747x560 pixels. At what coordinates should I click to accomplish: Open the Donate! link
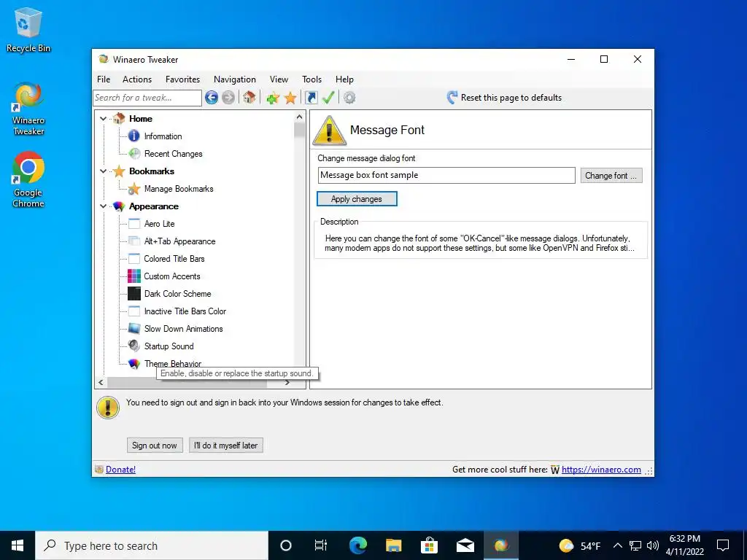(120, 470)
